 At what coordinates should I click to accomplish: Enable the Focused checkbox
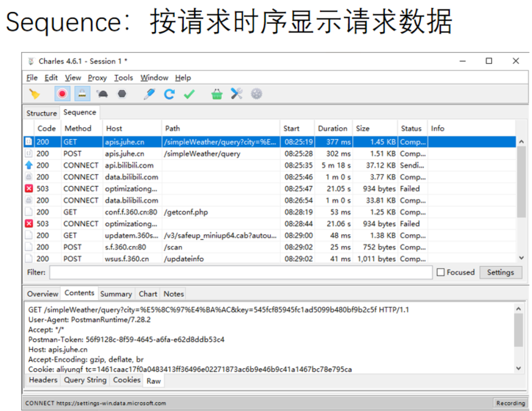(x=441, y=272)
